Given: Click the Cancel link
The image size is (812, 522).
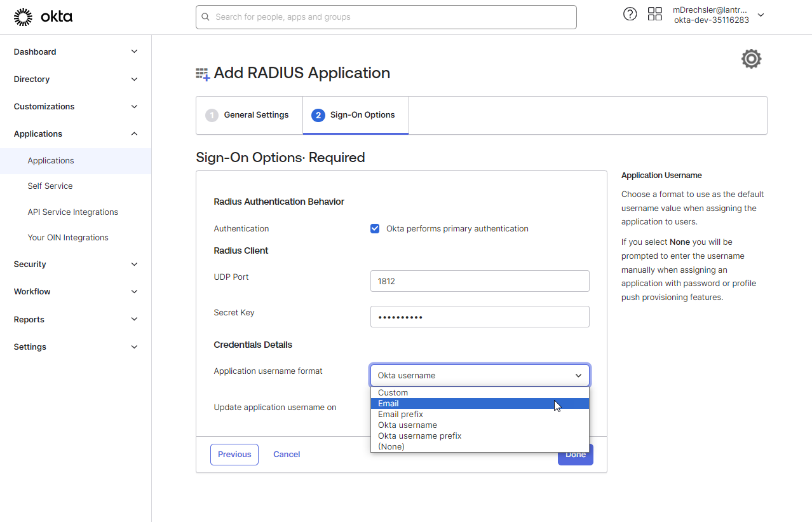Looking at the screenshot, I should (x=287, y=455).
